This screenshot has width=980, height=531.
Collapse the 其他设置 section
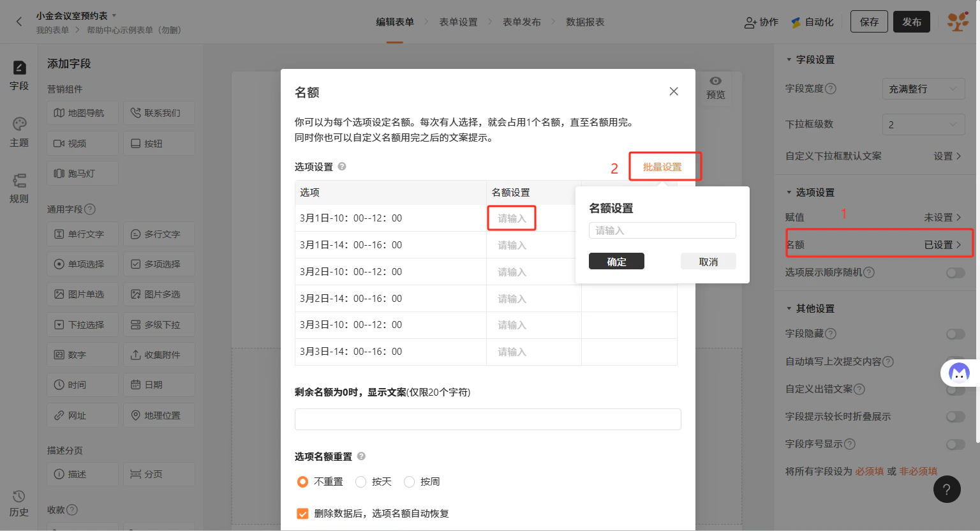click(x=789, y=308)
